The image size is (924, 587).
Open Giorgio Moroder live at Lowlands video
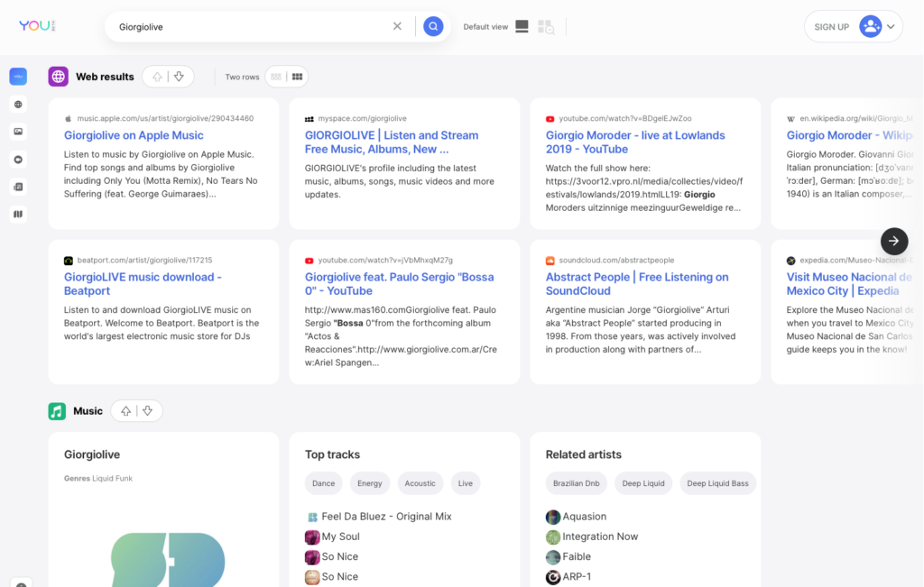click(x=635, y=142)
